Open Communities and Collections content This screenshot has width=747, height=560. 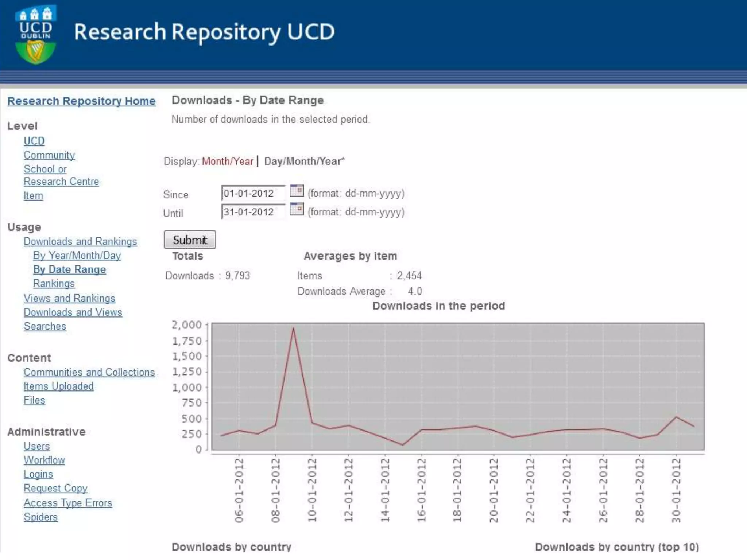pyautogui.click(x=89, y=372)
